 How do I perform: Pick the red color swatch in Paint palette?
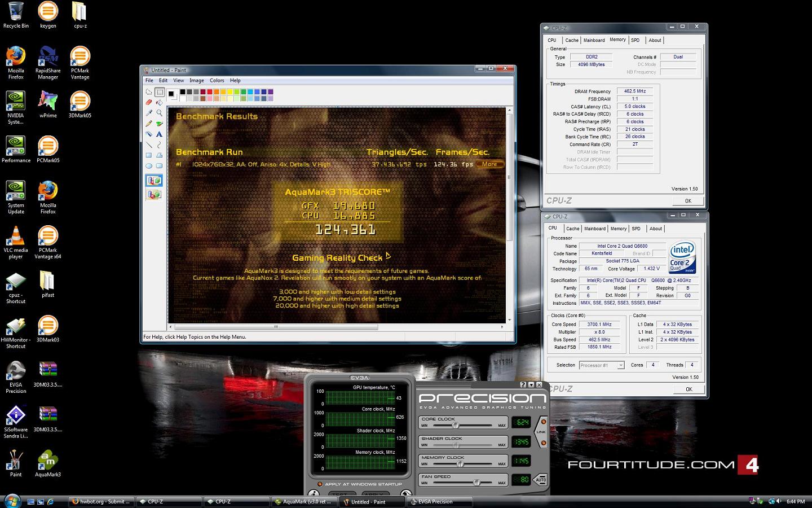coord(210,91)
